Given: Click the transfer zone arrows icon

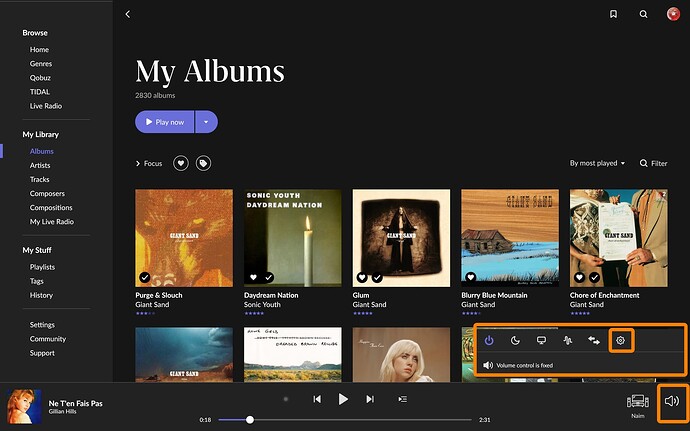Looking at the screenshot, I should pos(594,340).
